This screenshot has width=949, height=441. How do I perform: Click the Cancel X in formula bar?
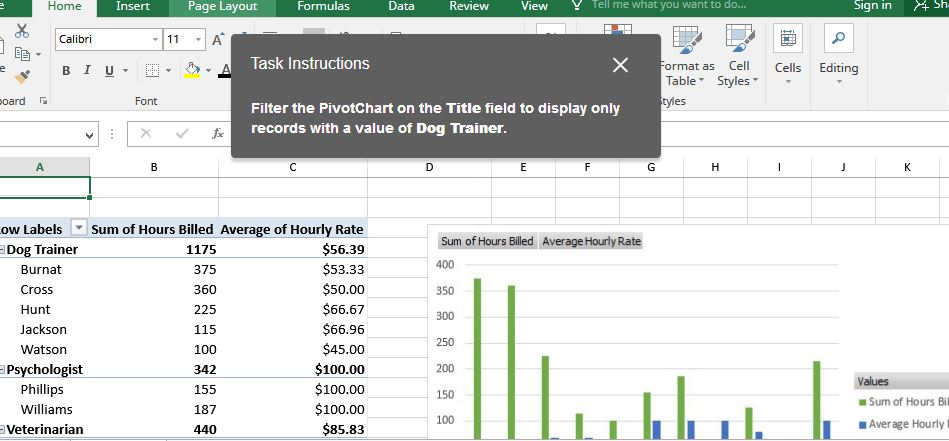pos(145,134)
